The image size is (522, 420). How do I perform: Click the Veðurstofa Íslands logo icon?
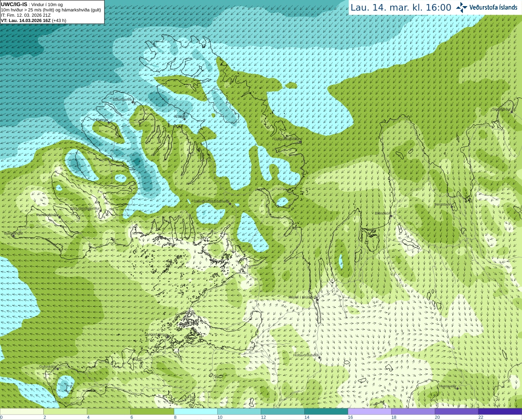click(462, 7)
